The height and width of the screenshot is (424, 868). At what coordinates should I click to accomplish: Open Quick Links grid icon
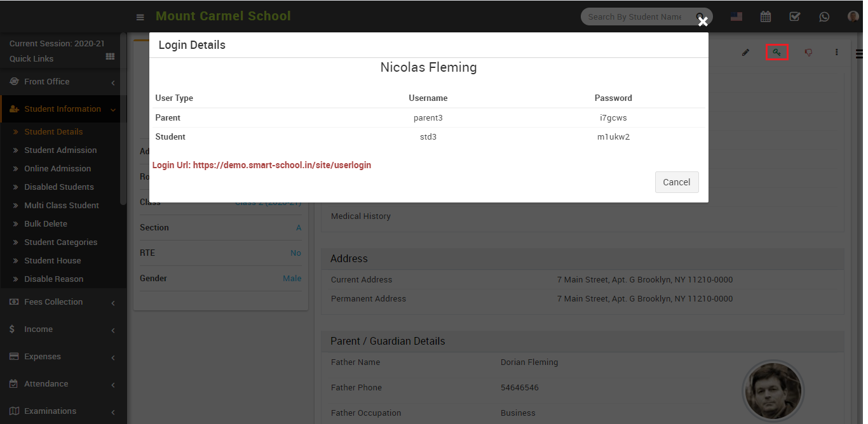pyautogui.click(x=110, y=57)
